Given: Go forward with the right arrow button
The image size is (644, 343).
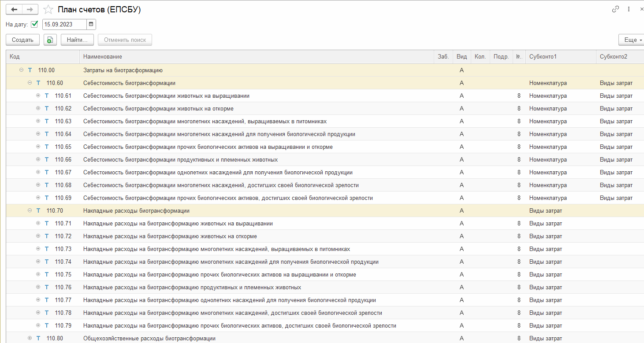Looking at the screenshot, I should click(x=30, y=9).
